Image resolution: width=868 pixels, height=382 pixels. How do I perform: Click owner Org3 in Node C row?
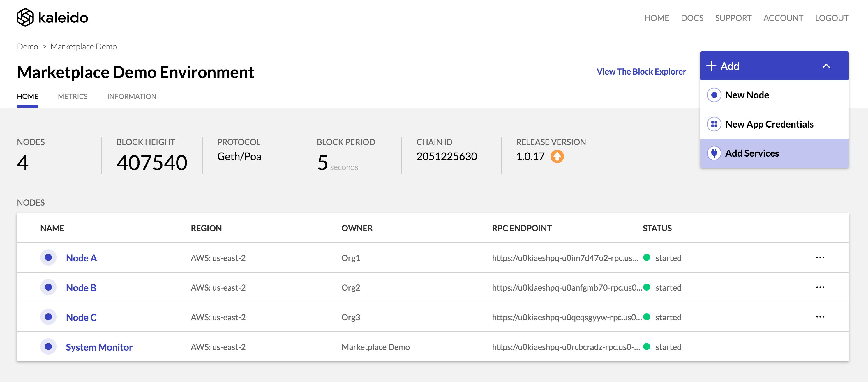pos(350,317)
